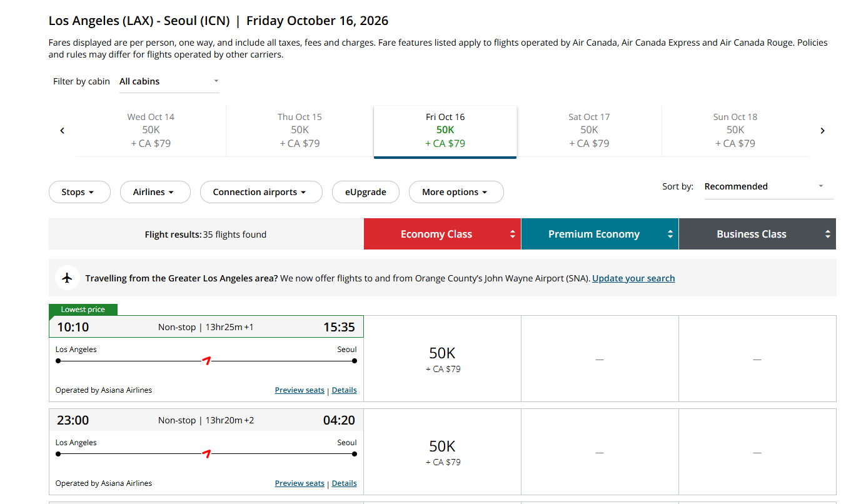Open the Filter by cabin dropdown

click(169, 81)
